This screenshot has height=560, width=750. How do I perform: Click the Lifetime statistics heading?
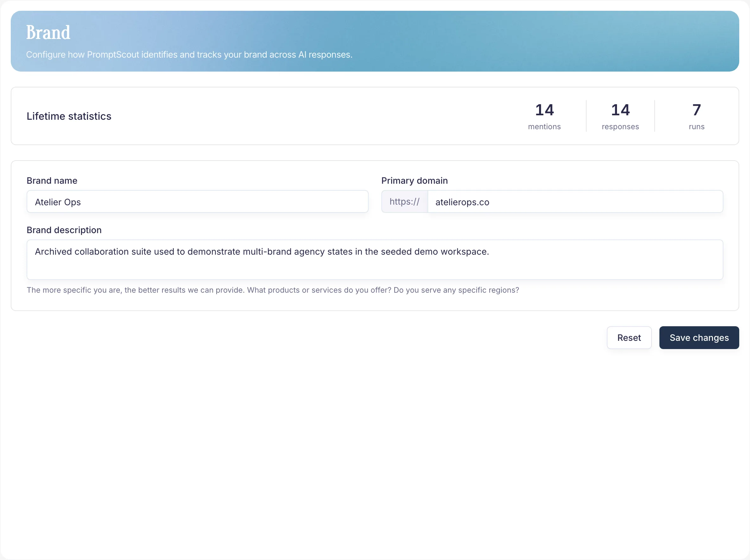pos(69,116)
